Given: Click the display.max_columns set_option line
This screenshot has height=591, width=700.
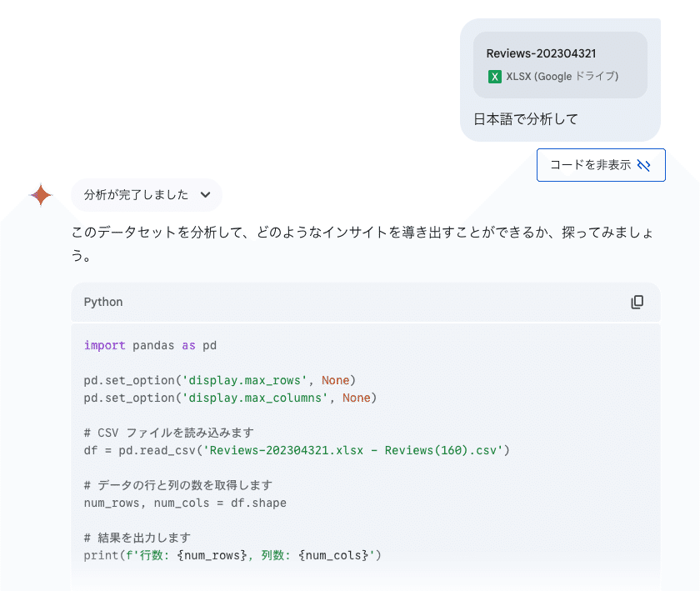Looking at the screenshot, I should click(x=230, y=398).
